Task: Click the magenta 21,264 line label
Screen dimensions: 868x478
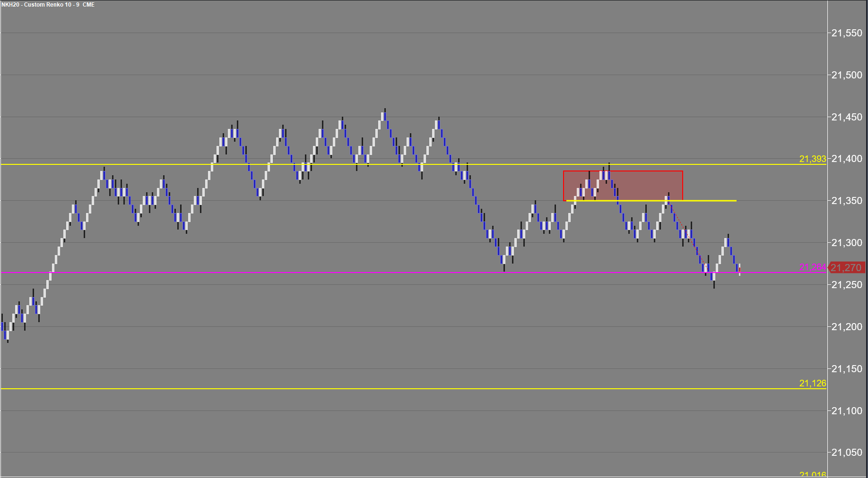Action: [813, 267]
